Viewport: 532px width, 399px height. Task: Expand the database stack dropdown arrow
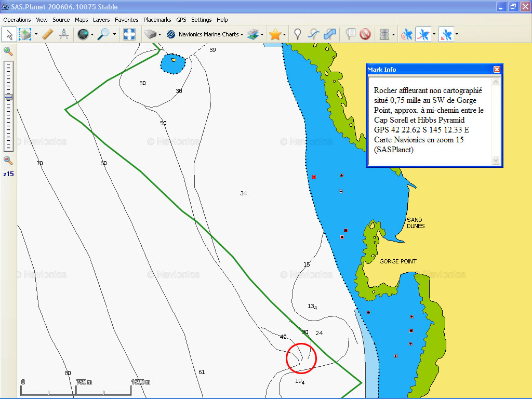coord(393,34)
